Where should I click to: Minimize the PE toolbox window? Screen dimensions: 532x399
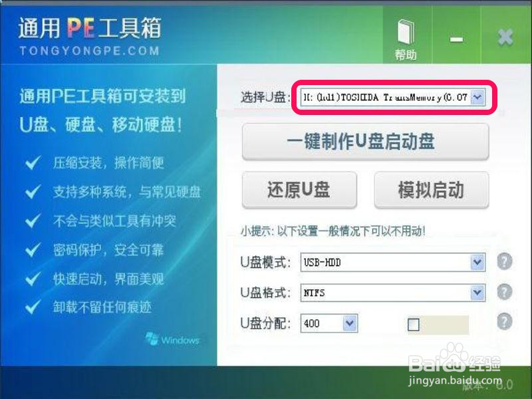456,40
